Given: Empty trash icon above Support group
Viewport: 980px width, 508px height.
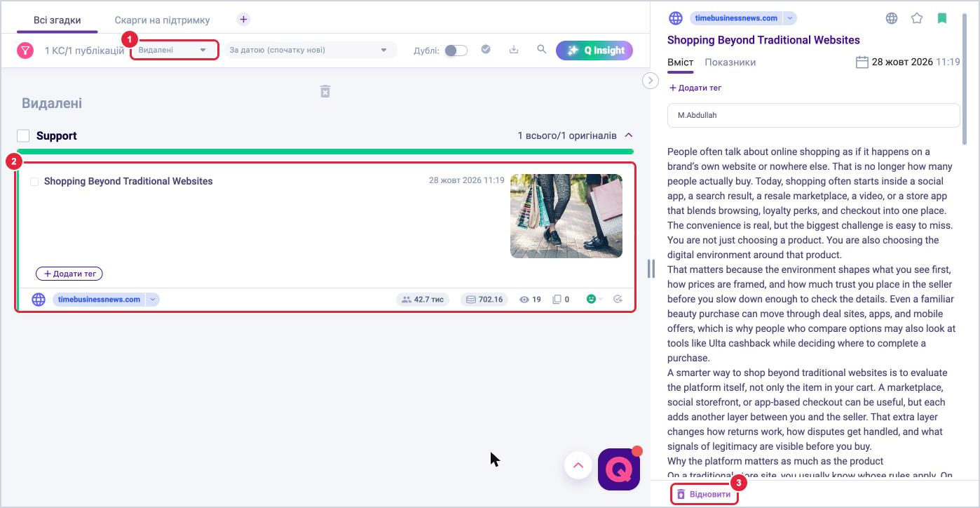Looking at the screenshot, I should click(325, 91).
